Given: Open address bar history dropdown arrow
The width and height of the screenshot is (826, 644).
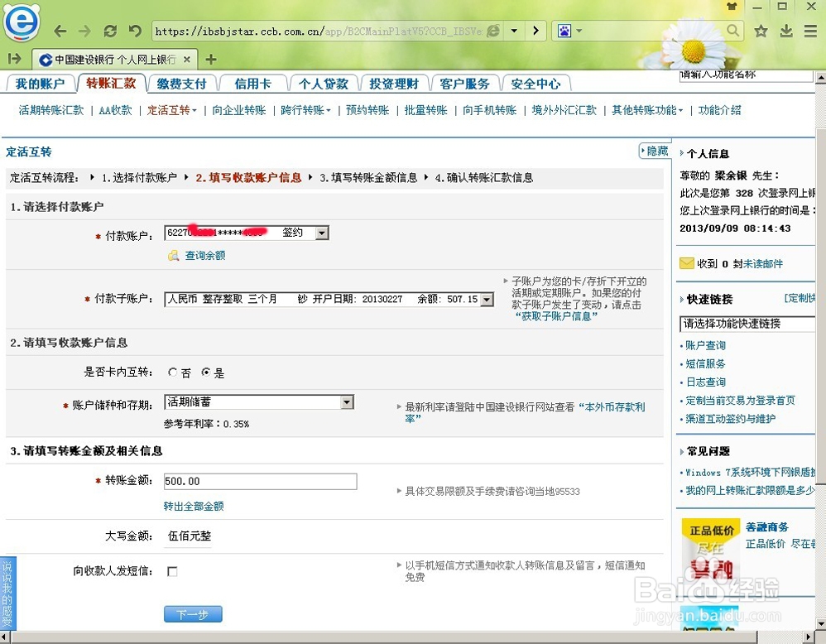Looking at the screenshot, I should (x=514, y=31).
